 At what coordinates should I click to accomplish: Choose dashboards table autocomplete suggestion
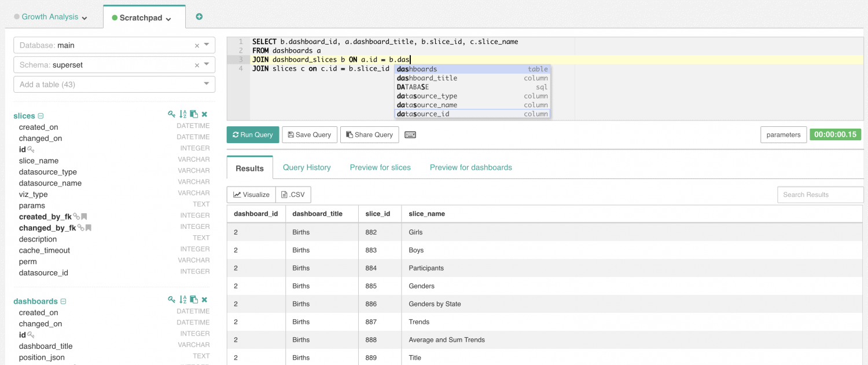(x=472, y=69)
